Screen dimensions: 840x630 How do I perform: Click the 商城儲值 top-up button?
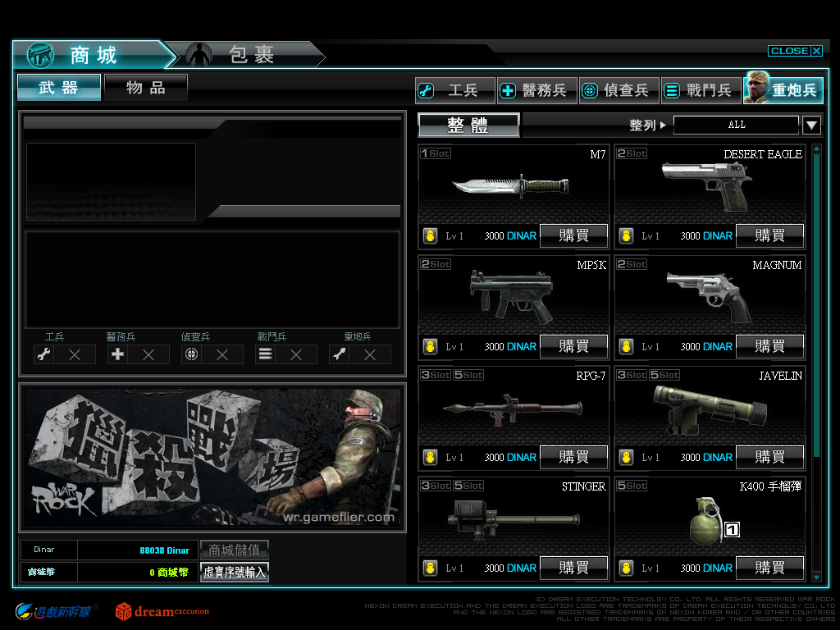(234, 550)
